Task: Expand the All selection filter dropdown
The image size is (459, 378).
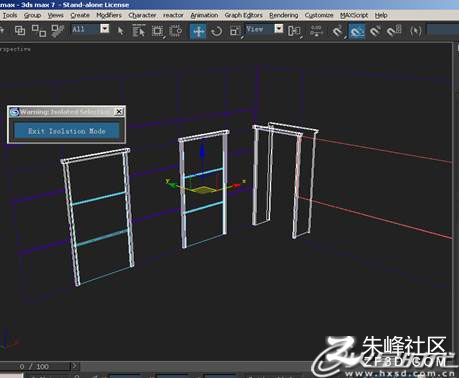Action: tap(105, 29)
